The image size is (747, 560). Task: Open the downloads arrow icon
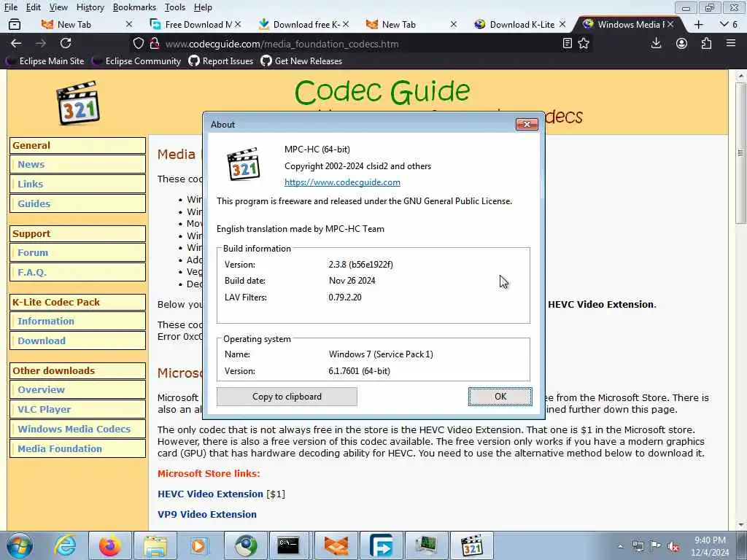click(656, 43)
